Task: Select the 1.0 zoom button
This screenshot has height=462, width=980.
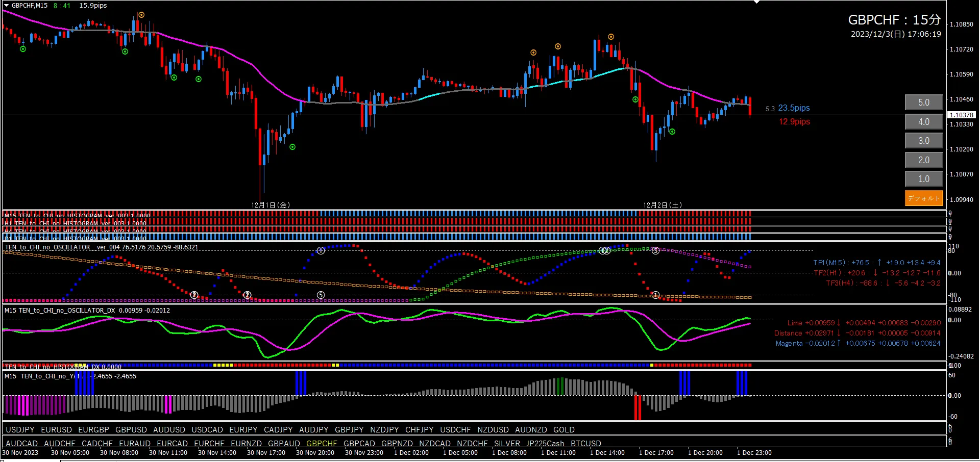Action: point(924,179)
